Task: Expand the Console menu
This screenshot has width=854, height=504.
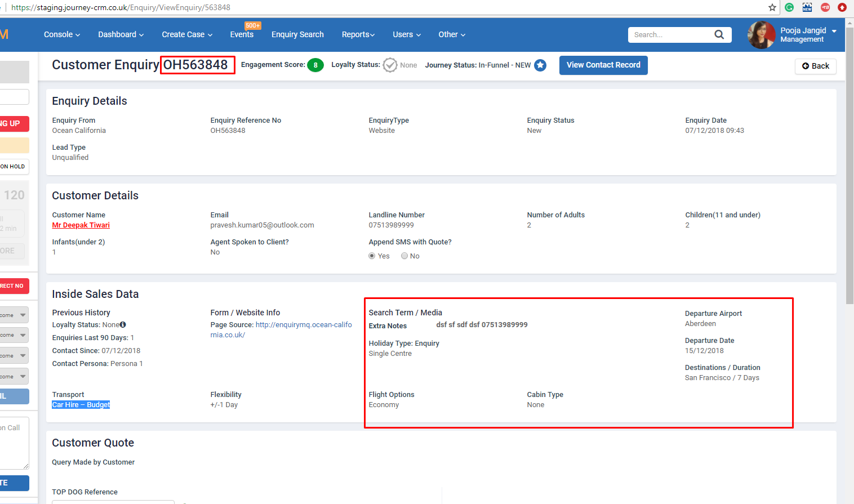Action: 62,34
